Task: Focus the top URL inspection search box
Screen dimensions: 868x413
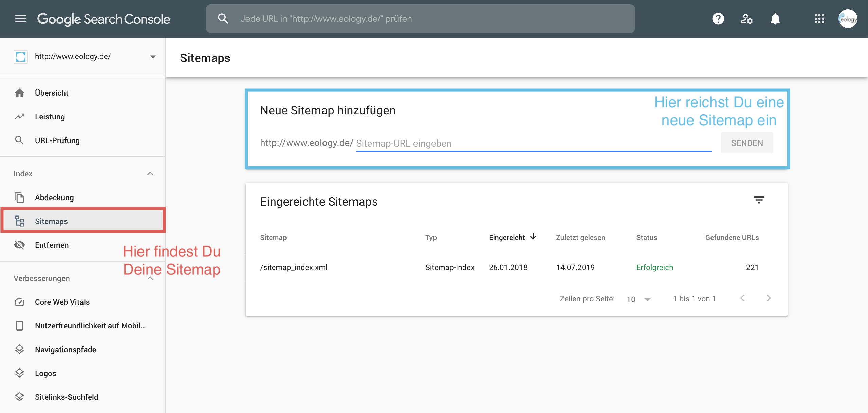Action: [420, 19]
